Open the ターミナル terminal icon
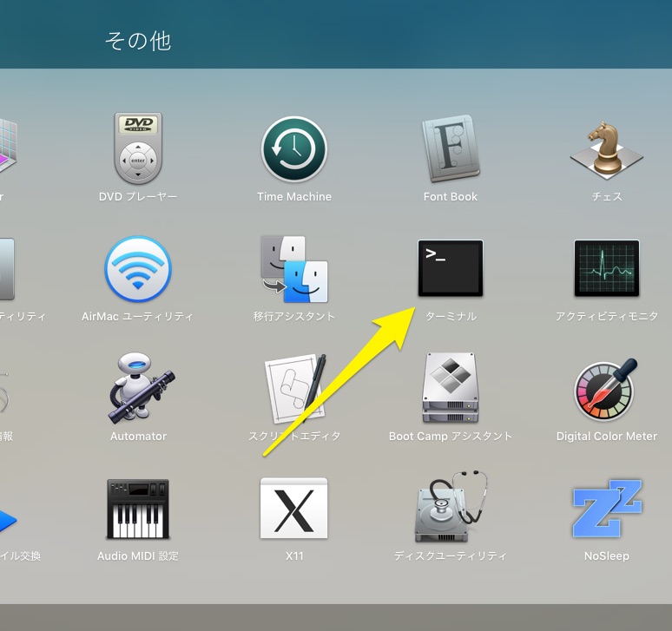 point(451,268)
